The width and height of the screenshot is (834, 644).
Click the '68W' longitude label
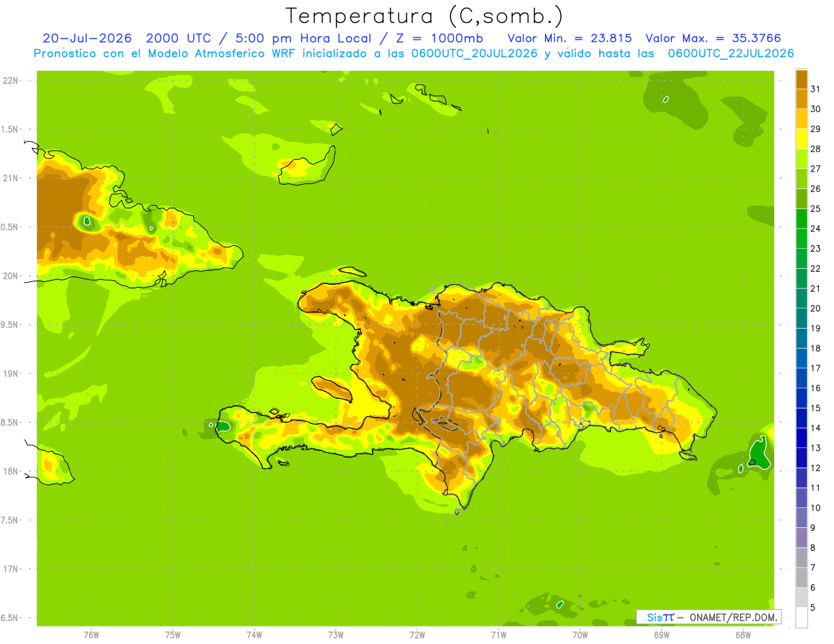point(743,635)
